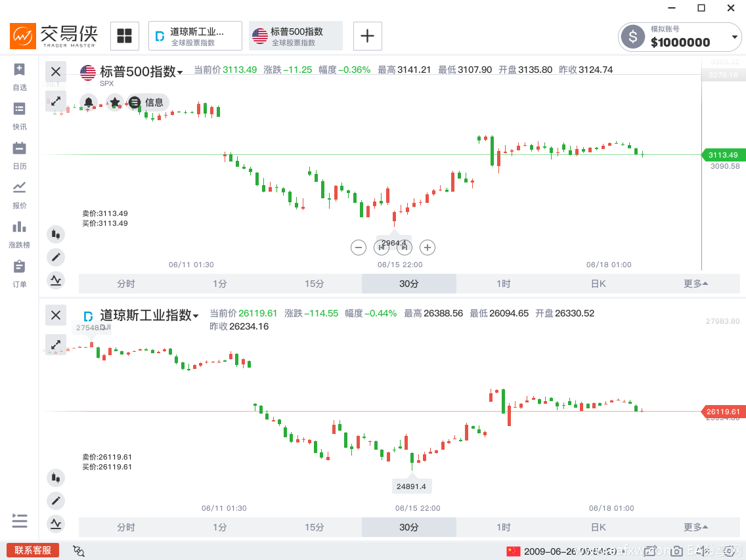The height and width of the screenshot is (560, 746).
Task: Close the 标普500指数 chart panel
Action: click(x=56, y=72)
